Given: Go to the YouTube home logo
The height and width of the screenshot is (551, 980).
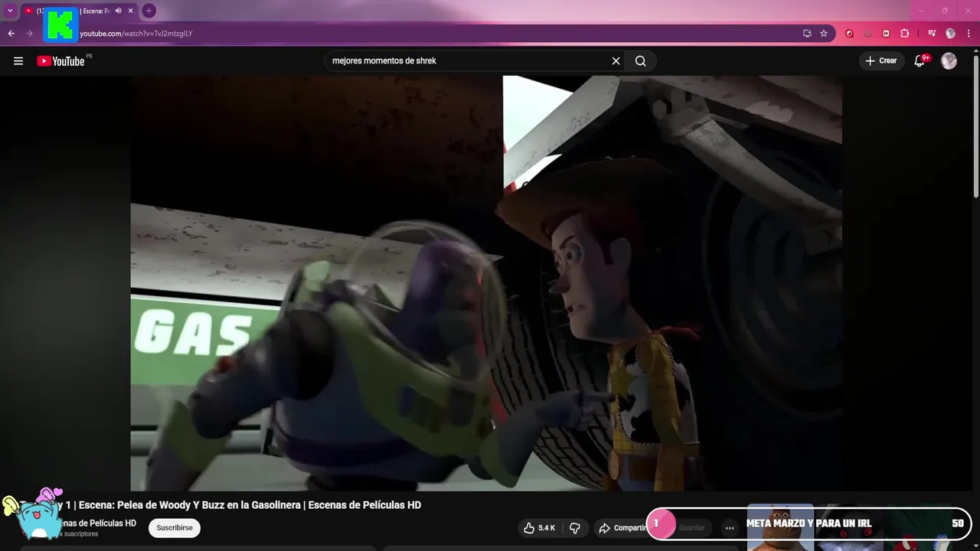Looking at the screenshot, I should click(60, 61).
